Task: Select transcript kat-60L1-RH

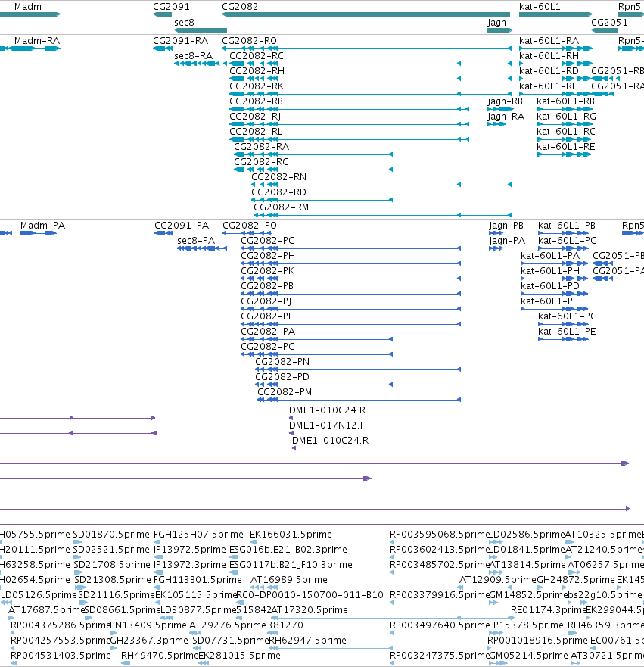Action: pos(549,56)
